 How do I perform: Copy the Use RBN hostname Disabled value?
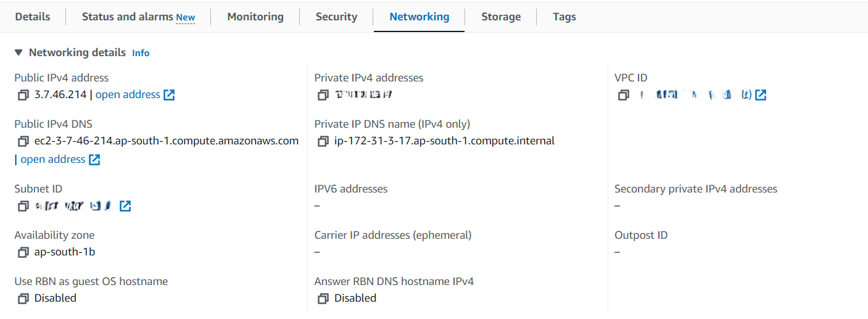(x=23, y=299)
